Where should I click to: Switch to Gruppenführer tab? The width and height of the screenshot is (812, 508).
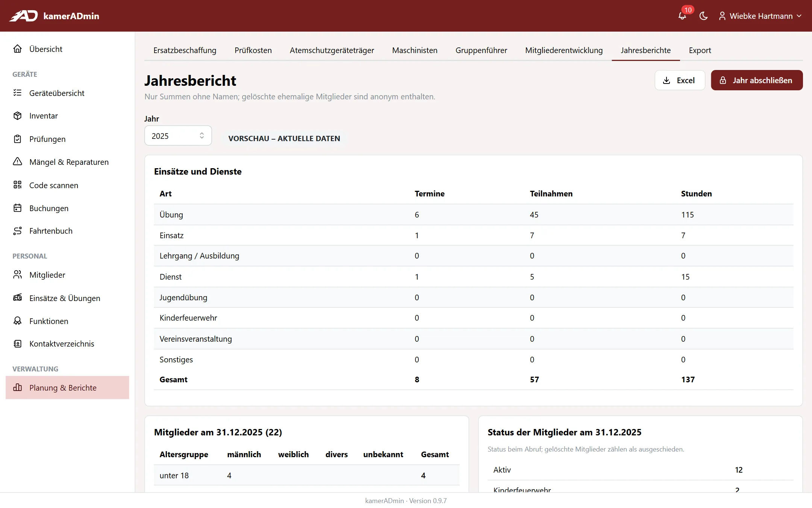point(481,50)
